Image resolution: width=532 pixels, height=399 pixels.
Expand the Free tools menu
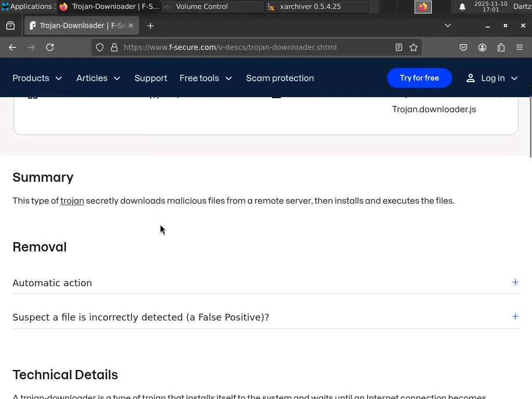206,78
